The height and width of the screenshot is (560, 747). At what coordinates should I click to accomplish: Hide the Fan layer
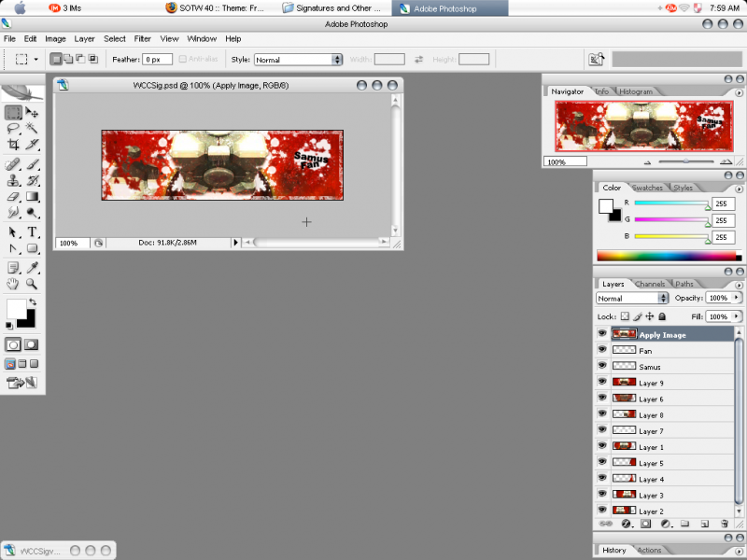click(x=602, y=350)
